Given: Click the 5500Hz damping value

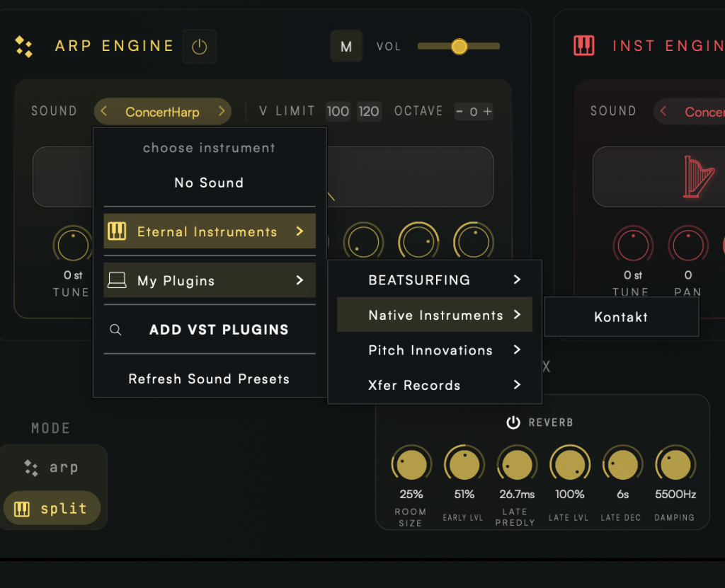Looking at the screenshot, I should click(675, 494).
